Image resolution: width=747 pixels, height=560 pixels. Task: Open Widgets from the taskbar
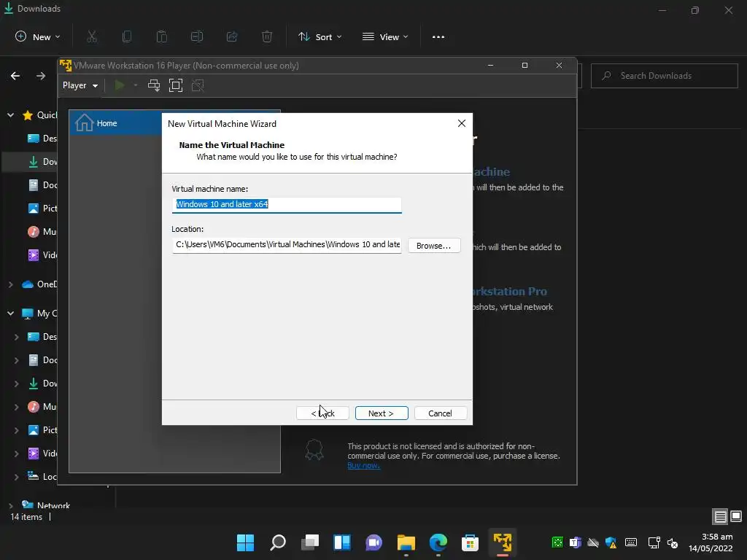pyautogui.click(x=342, y=542)
